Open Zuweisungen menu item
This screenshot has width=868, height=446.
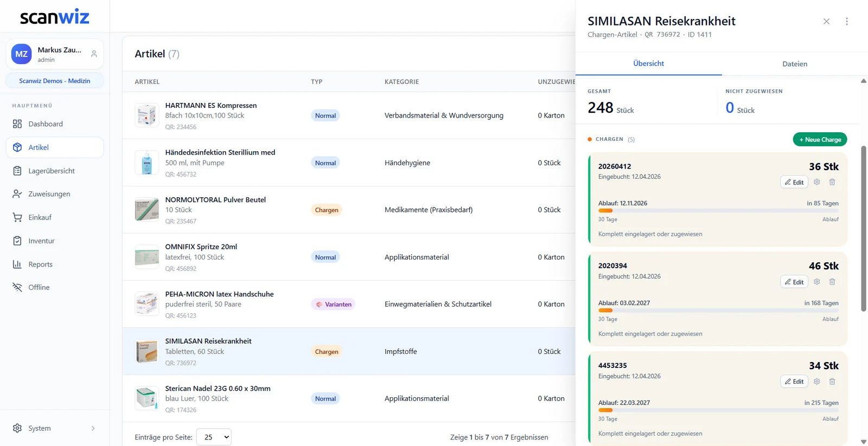[55, 194]
